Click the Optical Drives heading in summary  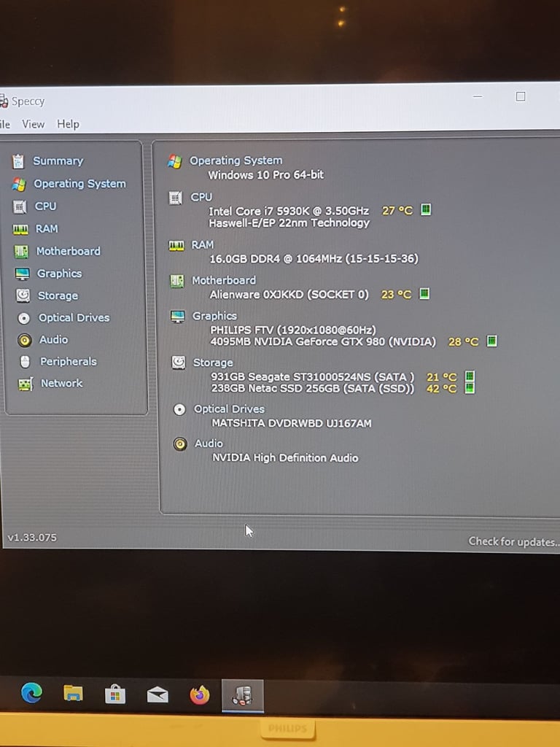229,409
